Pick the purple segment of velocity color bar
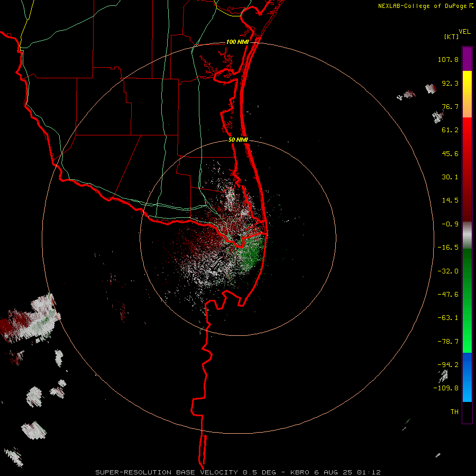Screen dimensions: 476x476 [467, 59]
